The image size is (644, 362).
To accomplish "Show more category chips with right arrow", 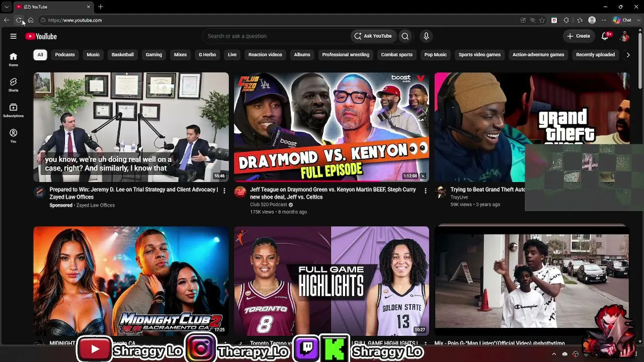I will (628, 55).
